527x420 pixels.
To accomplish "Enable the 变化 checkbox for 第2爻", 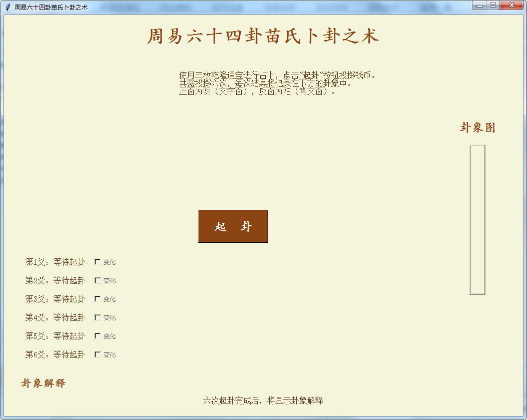I will pos(98,280).
